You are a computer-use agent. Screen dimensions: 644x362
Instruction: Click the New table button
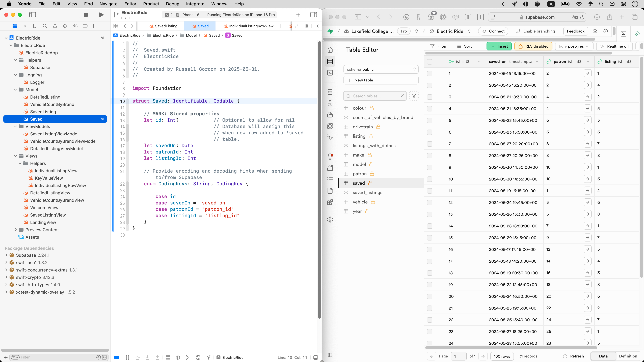[x=381, y=80]
